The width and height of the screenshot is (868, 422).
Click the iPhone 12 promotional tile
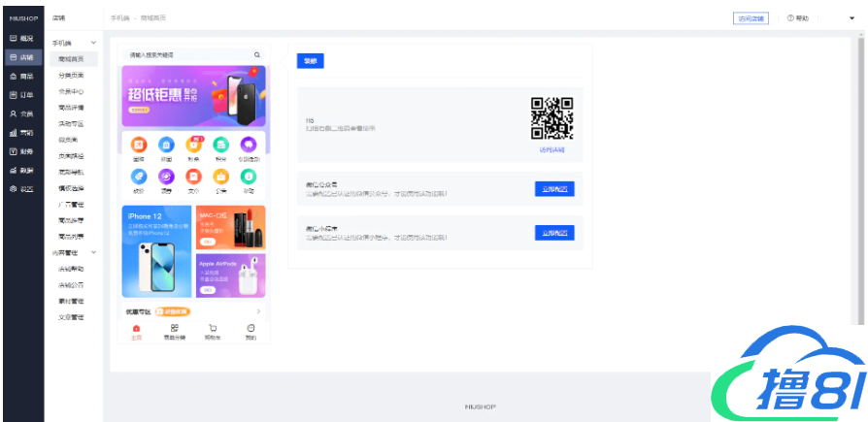coord(156,251)
